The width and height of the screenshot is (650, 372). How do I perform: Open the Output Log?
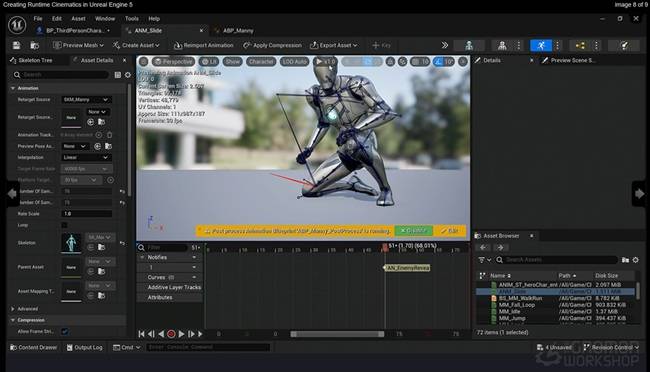[85, 348]
